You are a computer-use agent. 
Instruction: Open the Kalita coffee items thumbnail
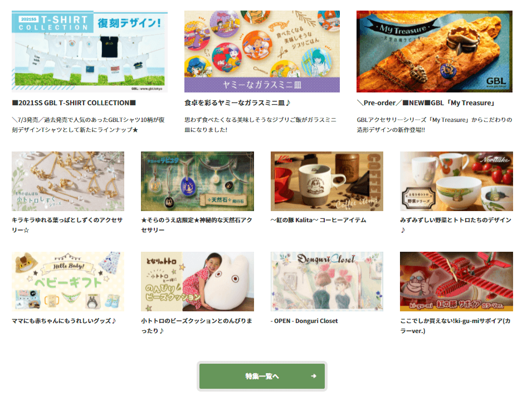327,181
